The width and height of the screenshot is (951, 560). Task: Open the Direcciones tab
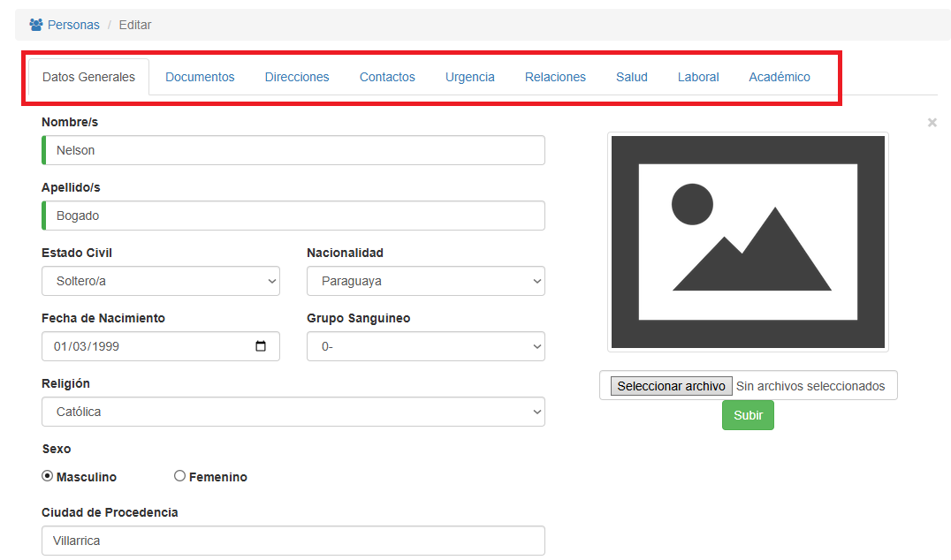click(x=297, y=77)
